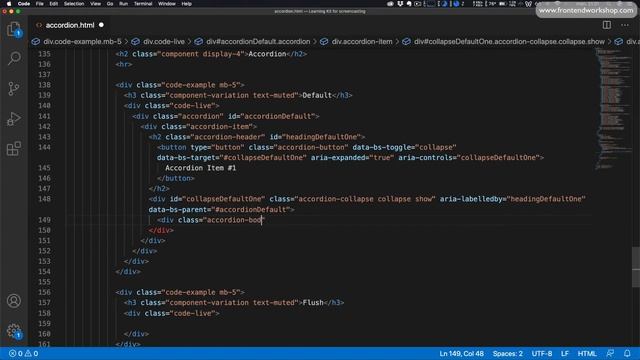Open the Code application menu
Viewport: 640px width, 360px height.
(24, 4)
